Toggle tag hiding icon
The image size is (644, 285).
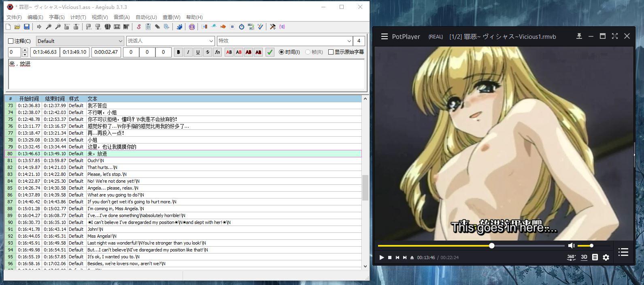click(282, 27)
